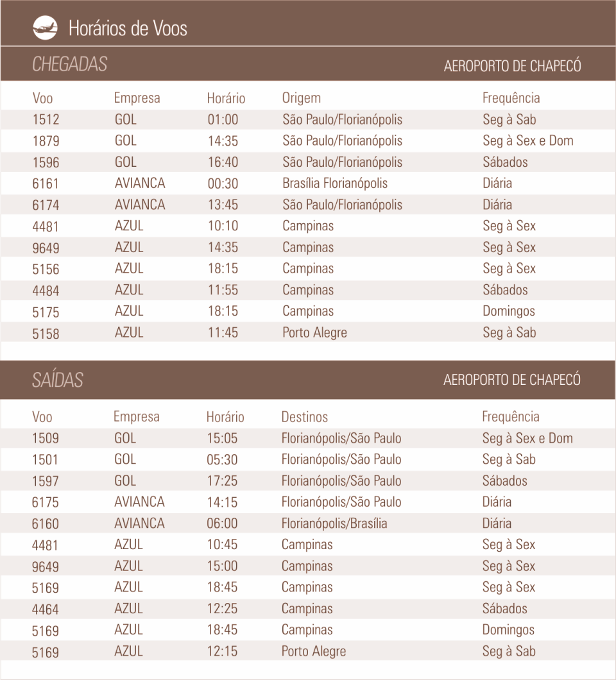This screenshot has height=680, width=616.
Task: Click departure flight number 1509
Action: coord(45,438)
